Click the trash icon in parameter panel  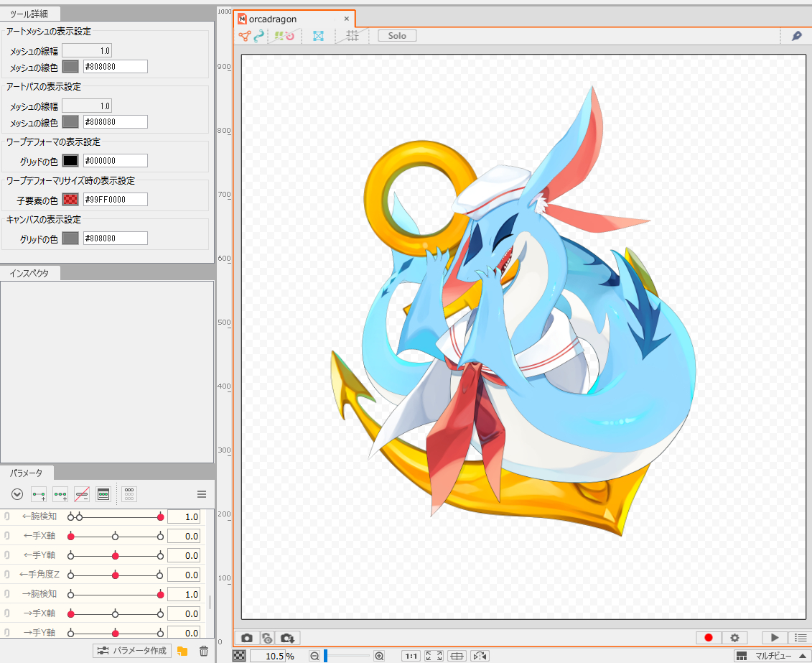[x=204, y=651]
